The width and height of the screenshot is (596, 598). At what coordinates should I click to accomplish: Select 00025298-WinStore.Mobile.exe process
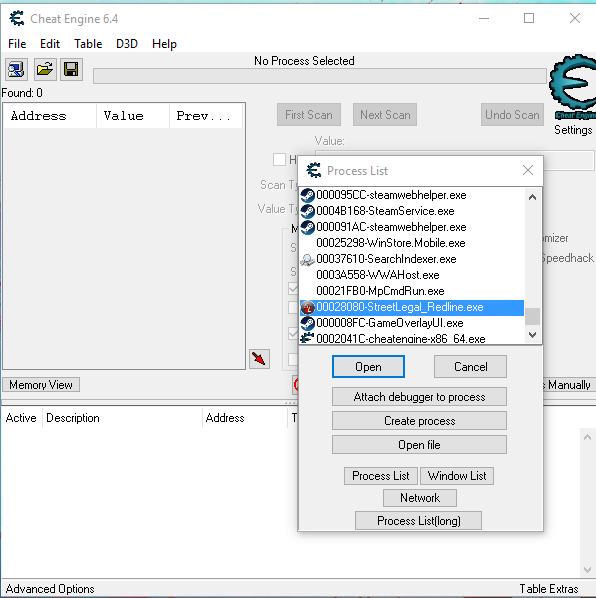tap(412, 243)
